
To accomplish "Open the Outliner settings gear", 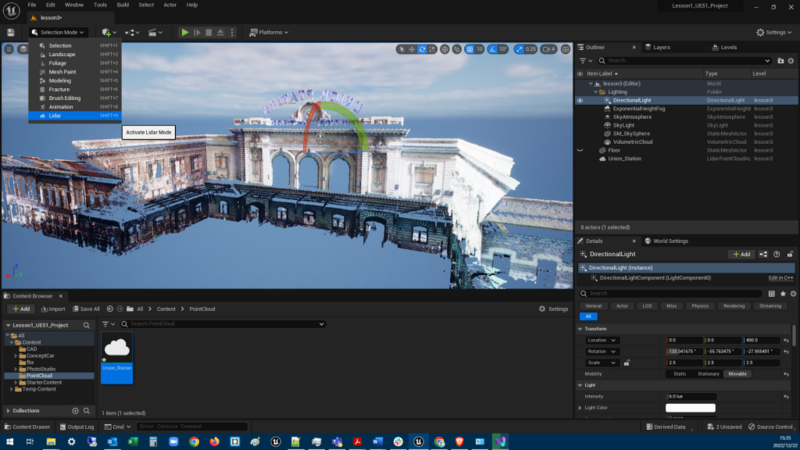I will click(x=791, y=61).
